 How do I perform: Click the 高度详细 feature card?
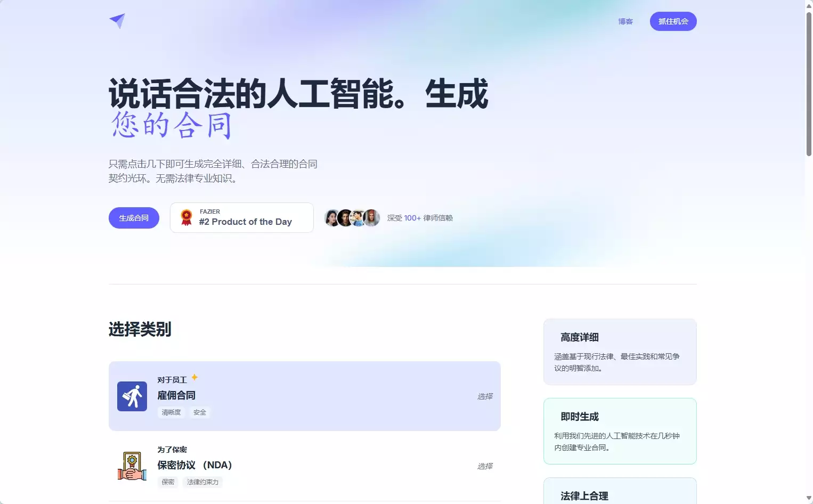[x=620, y=352]
